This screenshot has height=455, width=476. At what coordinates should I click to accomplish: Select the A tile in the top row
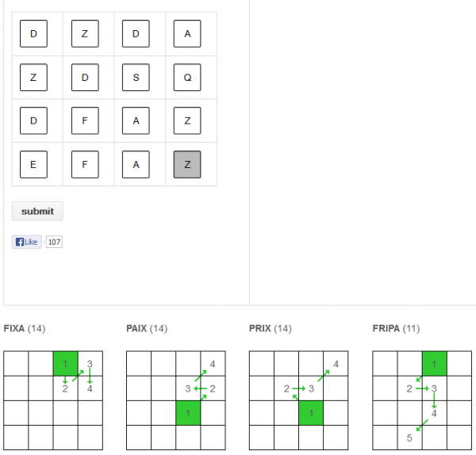point(187,34)
